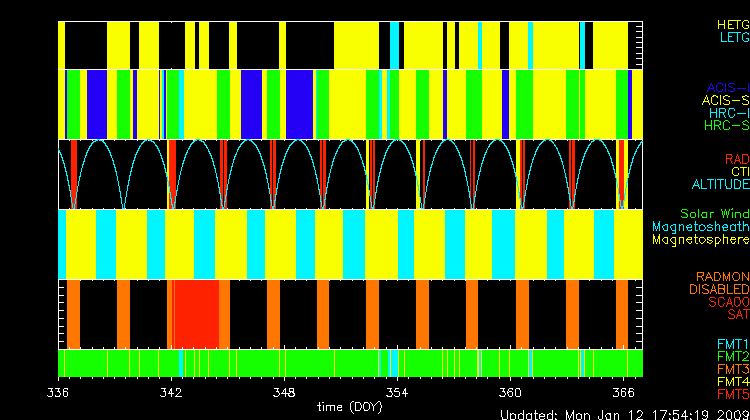Click the ALTITUDE legend label
Screen dimensions: 750x420
(720, 185)
